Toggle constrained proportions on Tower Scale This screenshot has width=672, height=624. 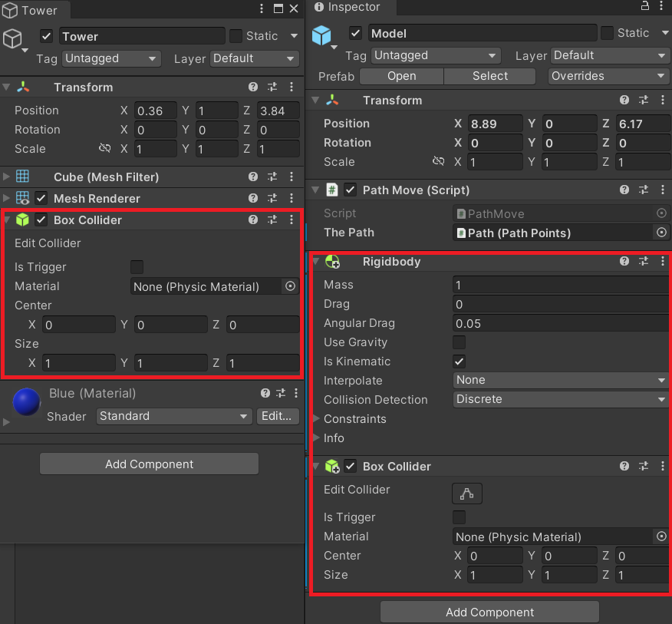click(x=104, y=148)
